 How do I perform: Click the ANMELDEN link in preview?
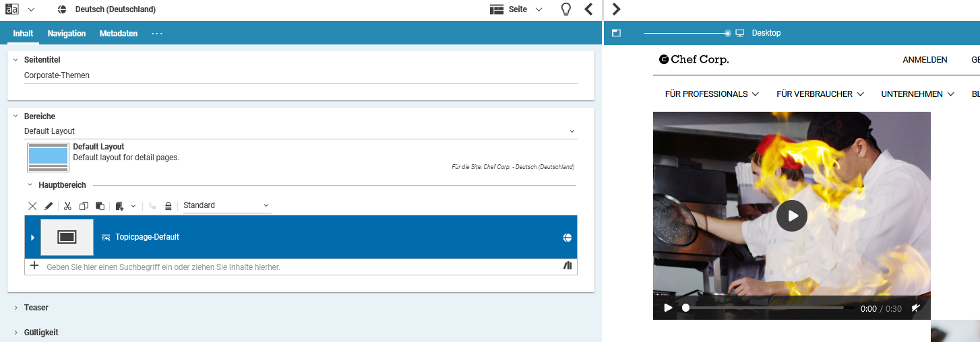pos(925,60)
